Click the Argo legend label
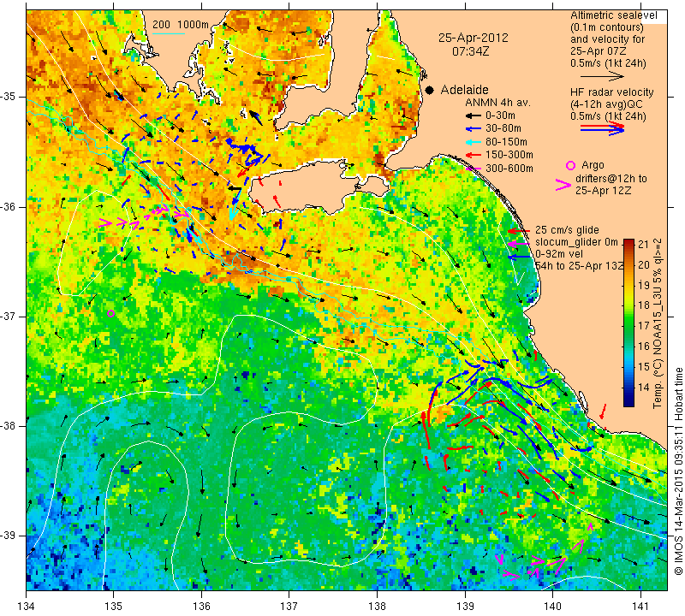This screenshot has height=616, width=685. point(593,165)
